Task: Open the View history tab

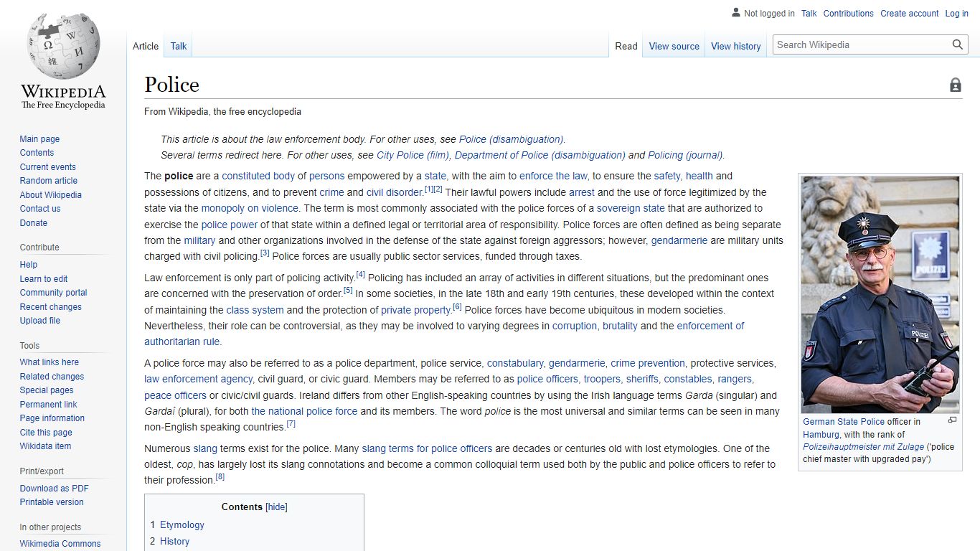Action: point(735,46)
